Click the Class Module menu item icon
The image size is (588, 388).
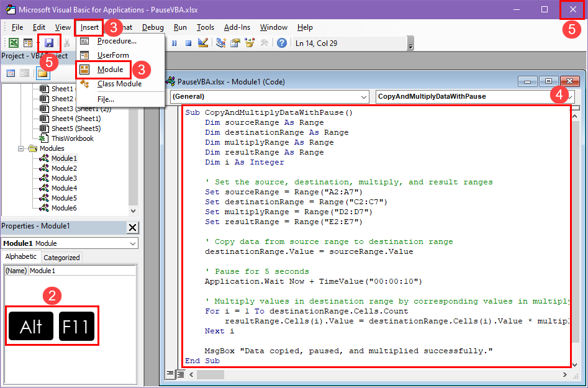coord(84,84)
